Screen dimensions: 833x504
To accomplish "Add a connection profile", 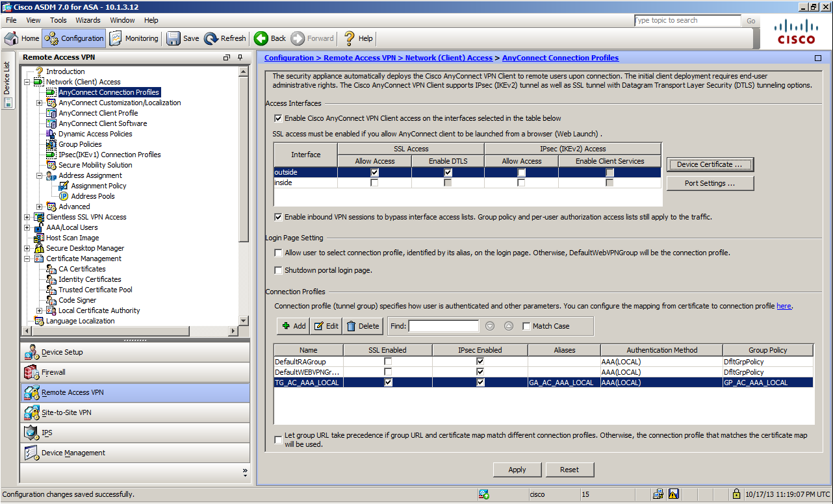I will click(x=294, y=326).
